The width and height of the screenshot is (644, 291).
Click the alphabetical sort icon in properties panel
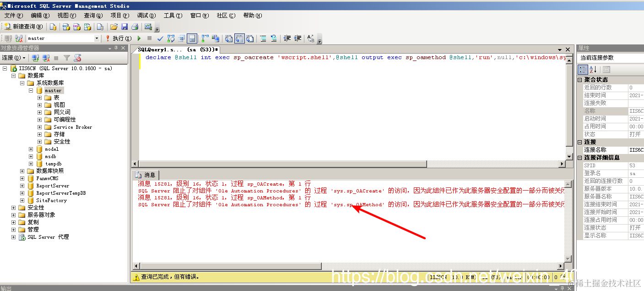pyautogui.click(x=593, y=70)
